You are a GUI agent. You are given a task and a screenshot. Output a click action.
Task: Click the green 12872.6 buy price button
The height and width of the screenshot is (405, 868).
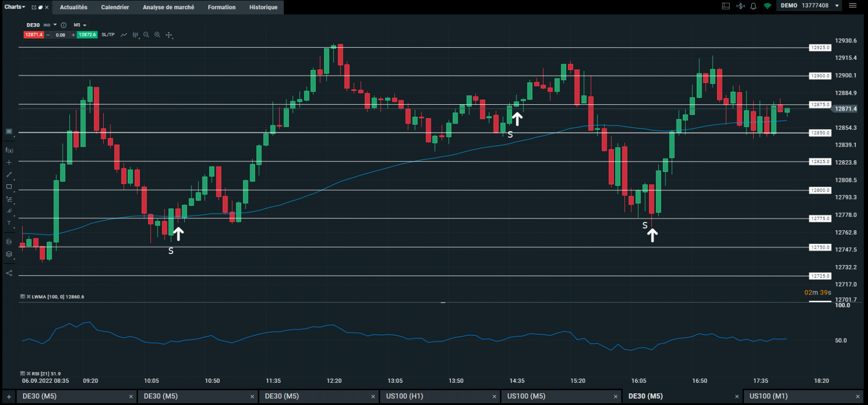tap(87, 35)
